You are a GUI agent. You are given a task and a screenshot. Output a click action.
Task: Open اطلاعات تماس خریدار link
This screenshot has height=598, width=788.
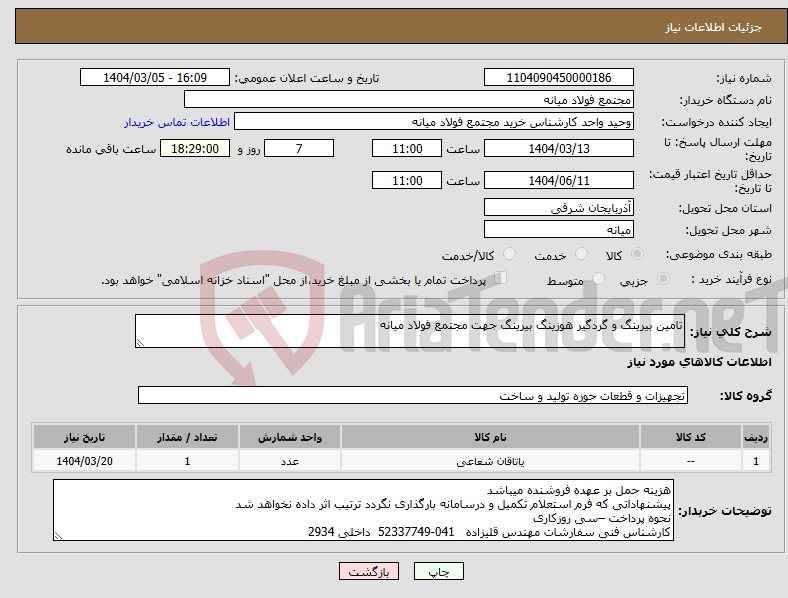point(177,122)
